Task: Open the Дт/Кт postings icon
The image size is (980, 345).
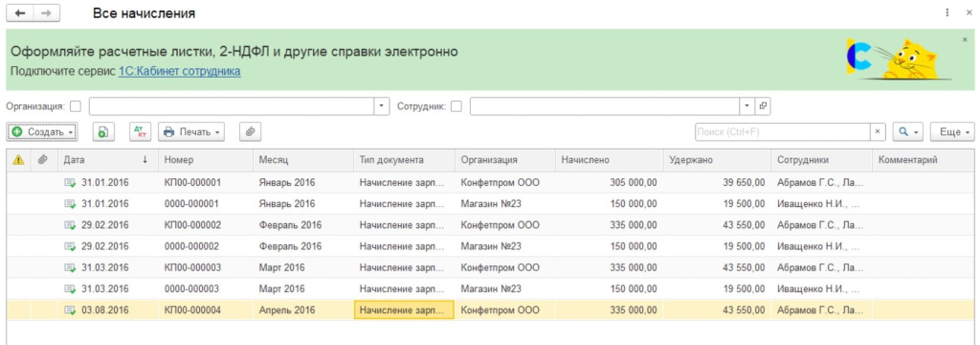Action: click(x=141, y=132)
